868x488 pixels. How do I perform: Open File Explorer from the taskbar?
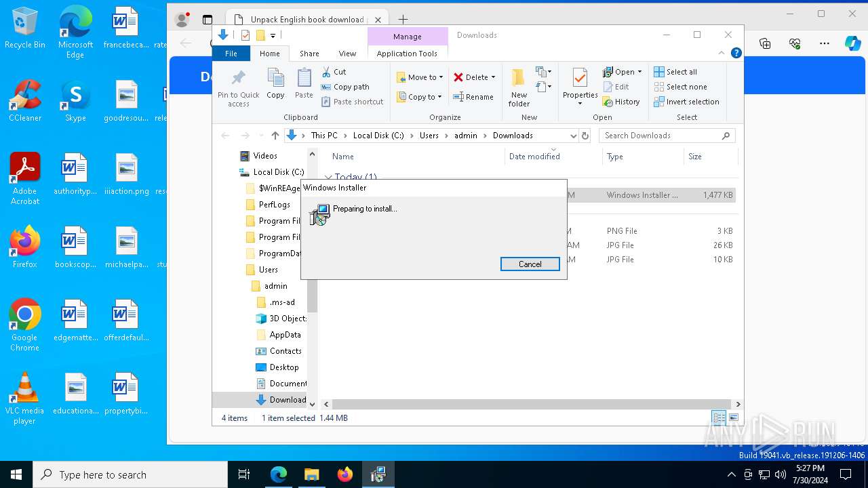(x=311, y=474)
